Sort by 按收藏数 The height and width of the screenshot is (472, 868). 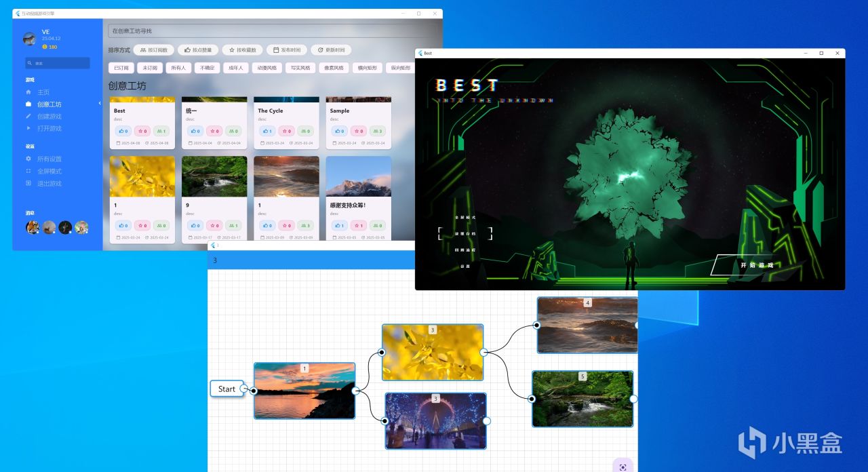pyautogui.click(x=242, y=50)
